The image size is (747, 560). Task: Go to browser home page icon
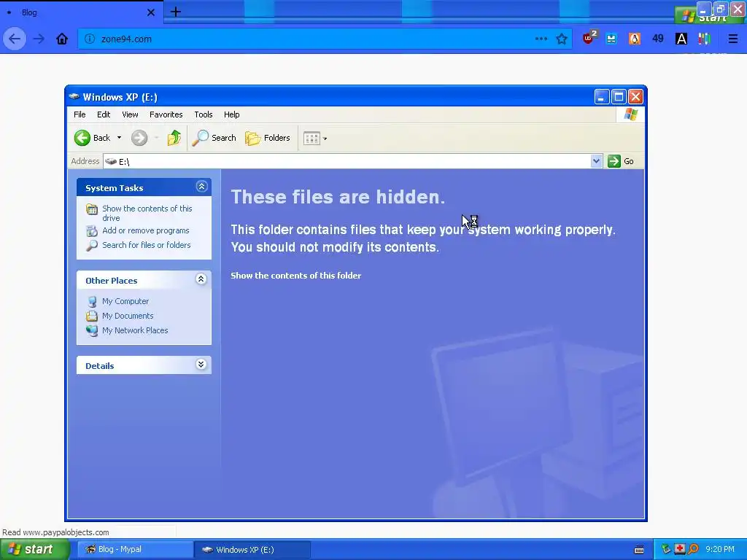62,39
